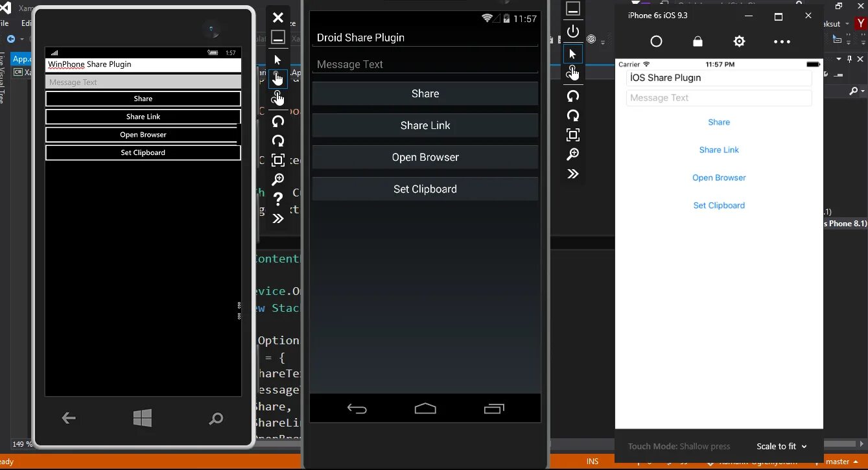Focus Message Text field in iOS app
Viewport: 868px width, 470px height.
pos(719,98)
